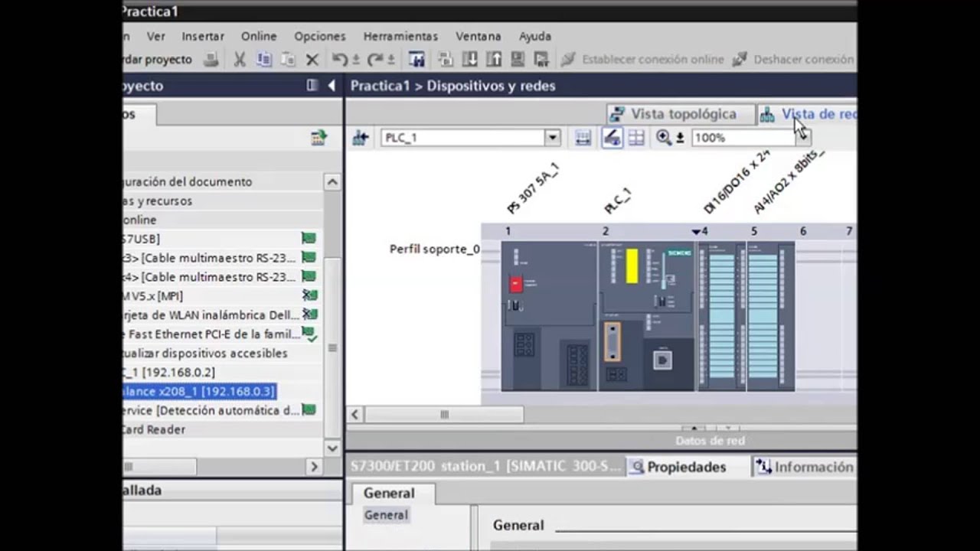This screenshot has width=980, height=551.
Task: Collapse the project tree with the arrow
Action: coord(332,86)
